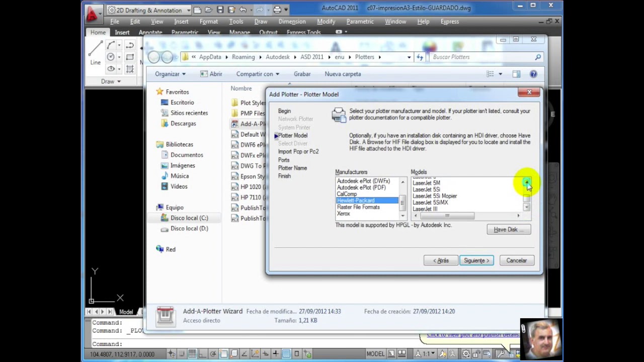Toggle 3D Object Snap in the status bar
The image size is (644, 362).
[x=234, y=353]
